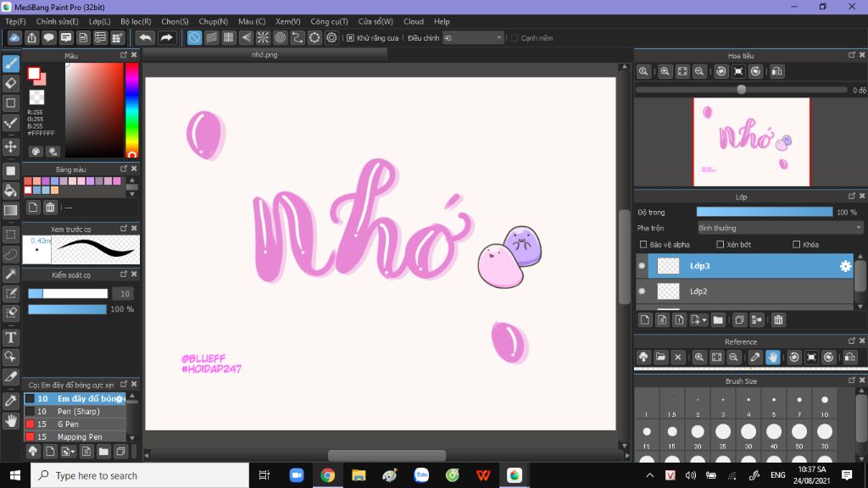Create a new layer folder

coord(718,319)
